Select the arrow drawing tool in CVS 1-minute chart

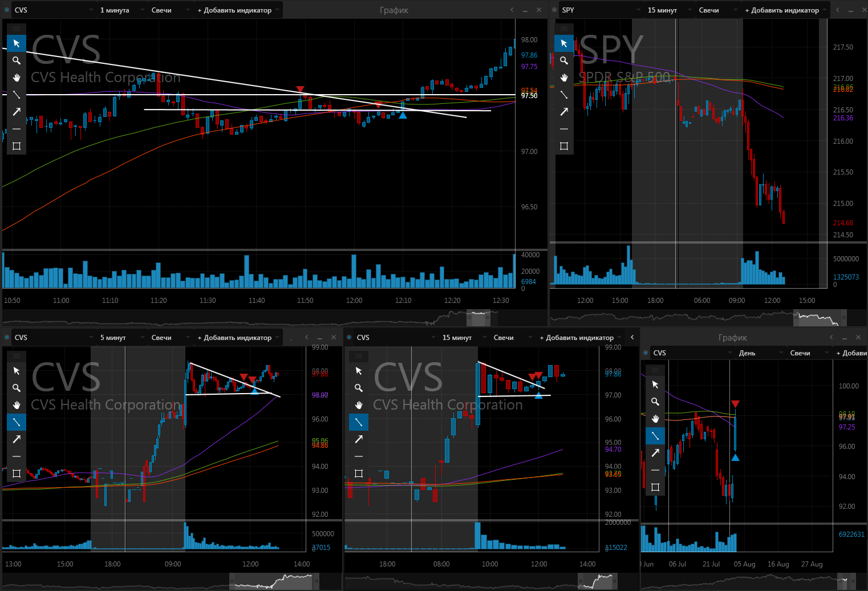17,112
